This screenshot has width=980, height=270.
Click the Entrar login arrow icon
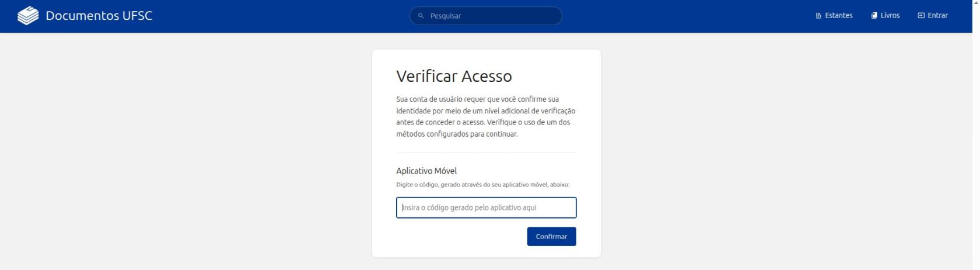(921, 16)
